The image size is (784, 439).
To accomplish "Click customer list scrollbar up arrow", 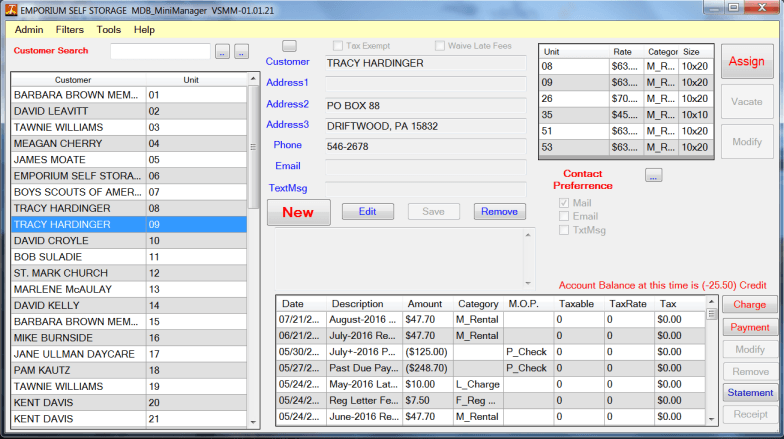I will coord(253,78).
